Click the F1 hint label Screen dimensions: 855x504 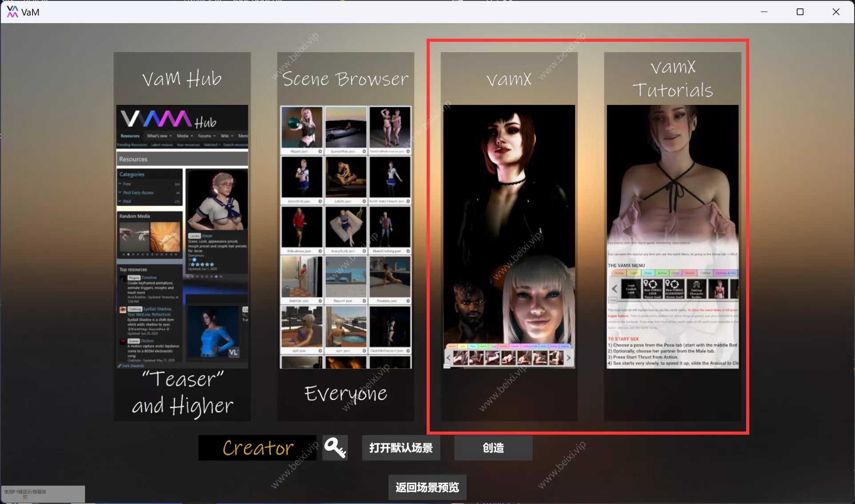(x=43, y=494)
